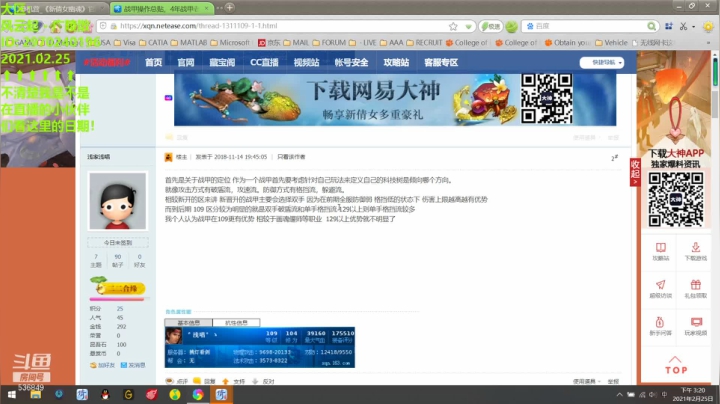Open 使用道具 dropdown at post bottom
The height and width of the screenshot is (404, 720).
tap(587, 382)
